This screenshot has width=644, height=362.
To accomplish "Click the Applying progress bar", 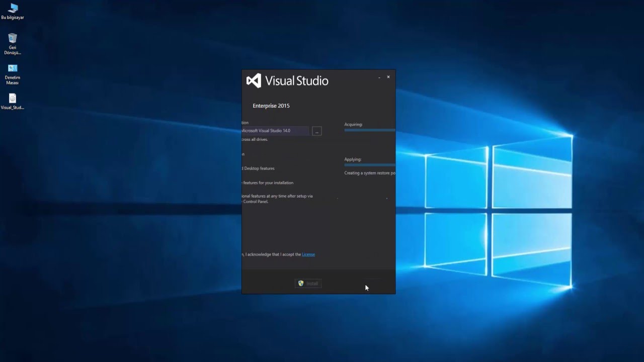I will pyautogui.click(x=370, y=165).
